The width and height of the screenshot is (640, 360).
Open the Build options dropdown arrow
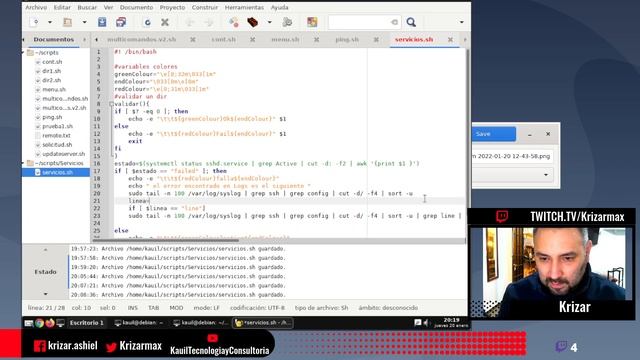269,22
